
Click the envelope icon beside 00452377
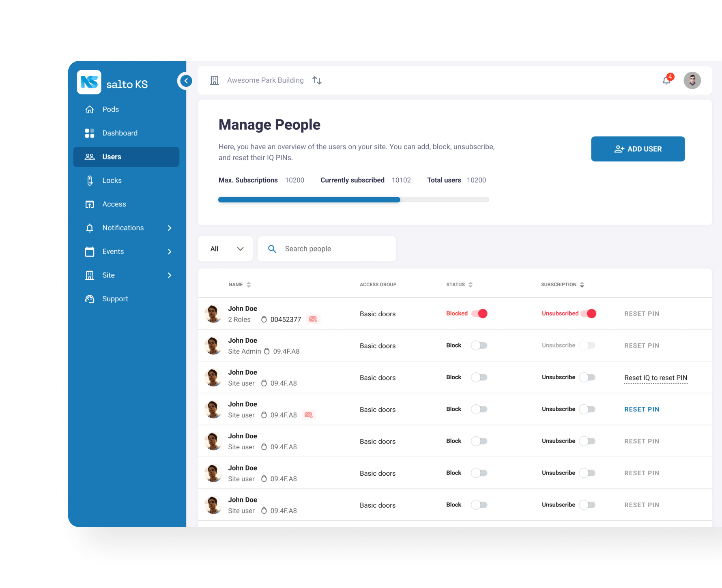tap(313, 319)
